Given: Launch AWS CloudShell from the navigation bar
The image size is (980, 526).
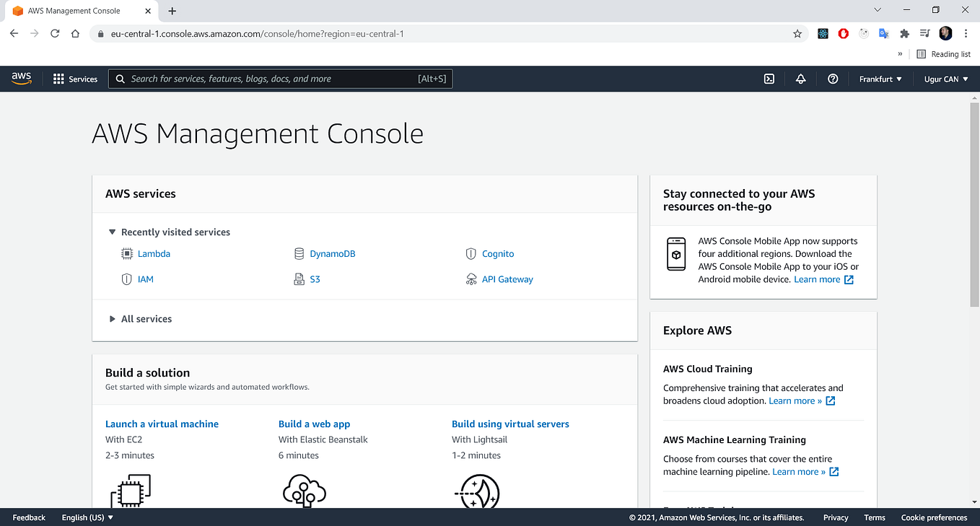Looking at the screenshot, I should 769,79.
